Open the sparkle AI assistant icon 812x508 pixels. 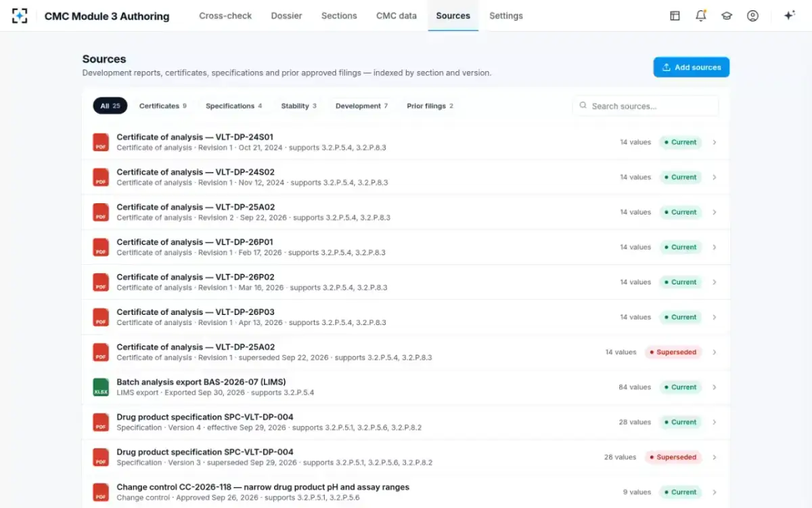(x=789, y=16)
